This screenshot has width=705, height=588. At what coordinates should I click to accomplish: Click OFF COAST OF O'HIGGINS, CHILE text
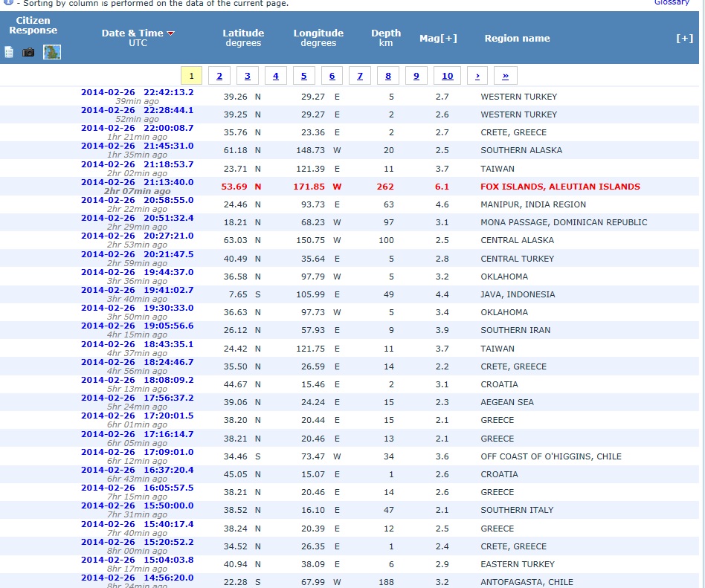[x=551, y=456]
